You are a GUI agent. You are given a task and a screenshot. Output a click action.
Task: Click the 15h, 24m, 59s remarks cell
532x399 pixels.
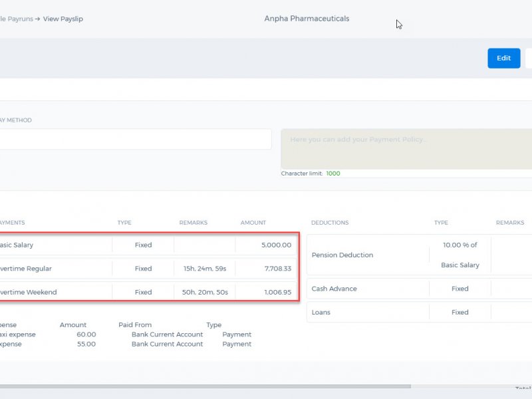click(x=205, y=269)
